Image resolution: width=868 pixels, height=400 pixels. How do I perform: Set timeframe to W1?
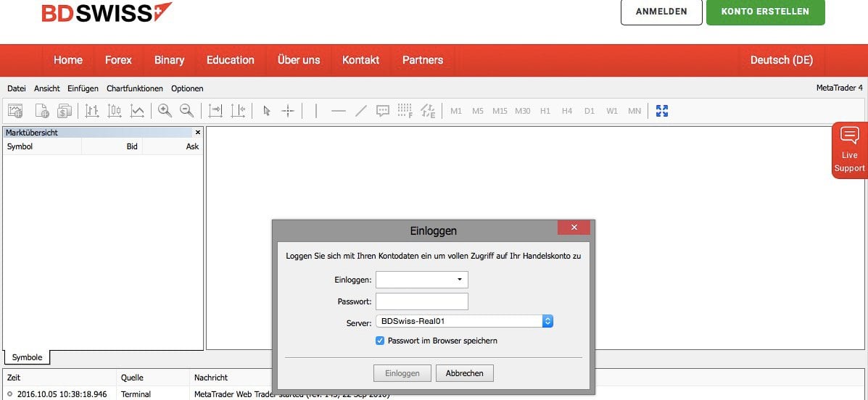click(x=612, y=111)
